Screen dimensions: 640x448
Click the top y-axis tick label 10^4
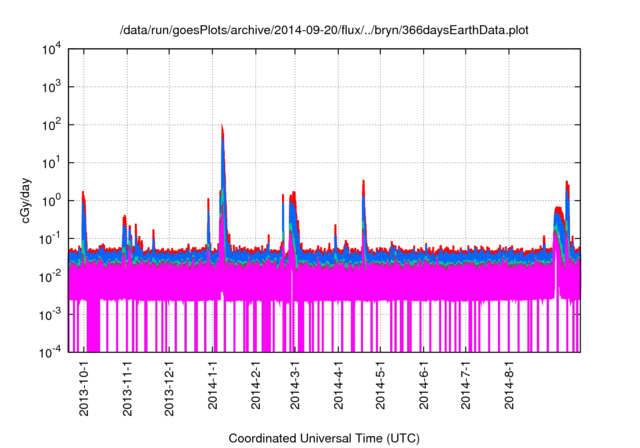pyautogui.click(x=51, y=50)
